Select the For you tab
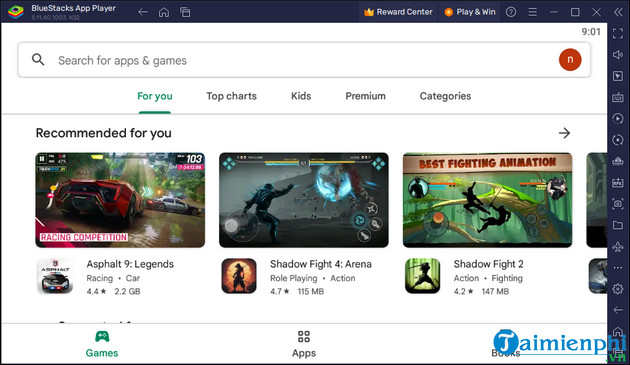 pos(155,96)
